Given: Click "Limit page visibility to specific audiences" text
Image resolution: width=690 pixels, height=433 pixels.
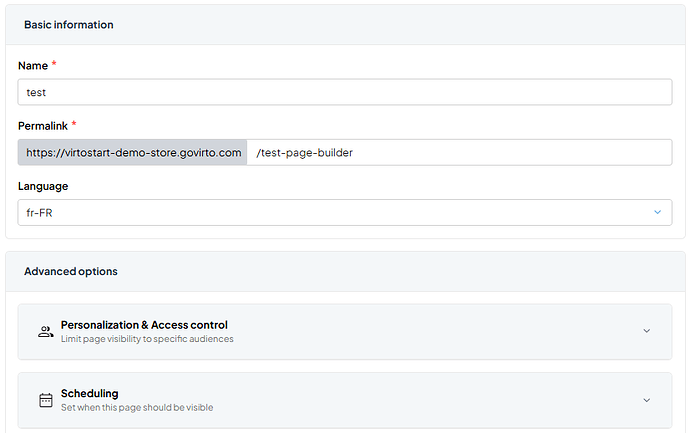Looking at the screenshot, I should [147, 339].
